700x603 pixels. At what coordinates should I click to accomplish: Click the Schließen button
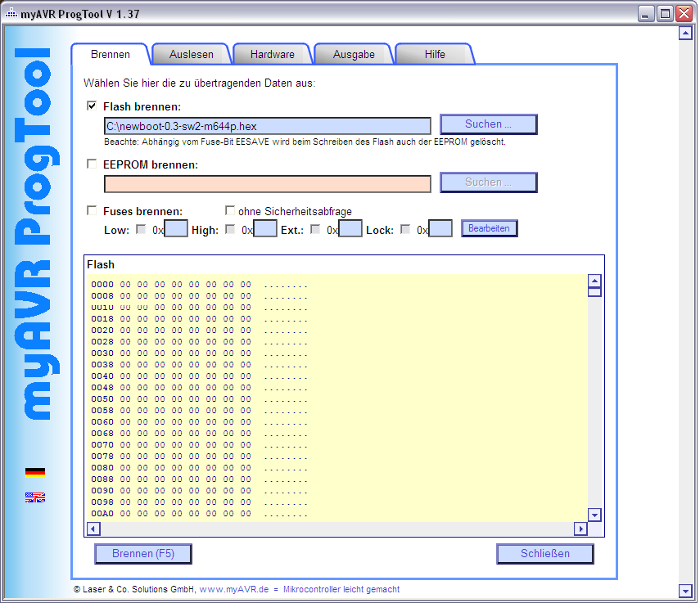(544, 554)
